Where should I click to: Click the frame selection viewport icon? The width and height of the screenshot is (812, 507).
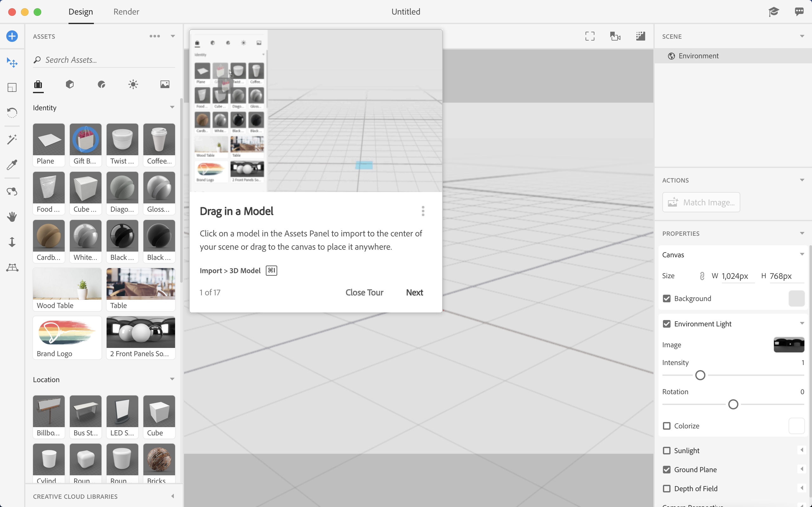point(590,36)
